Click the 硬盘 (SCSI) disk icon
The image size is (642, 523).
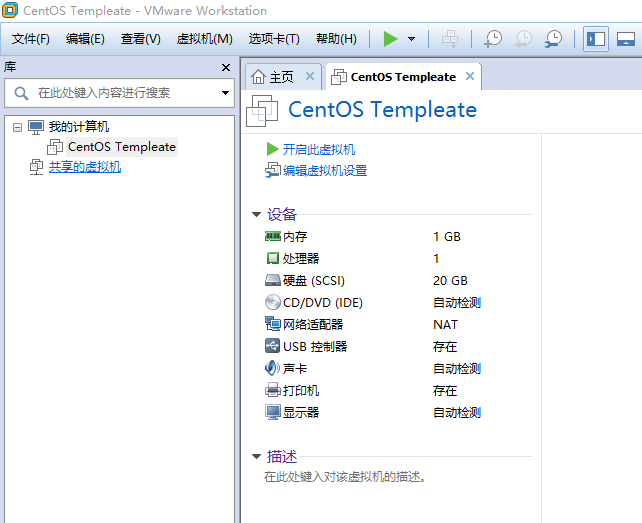coord(273,281)
